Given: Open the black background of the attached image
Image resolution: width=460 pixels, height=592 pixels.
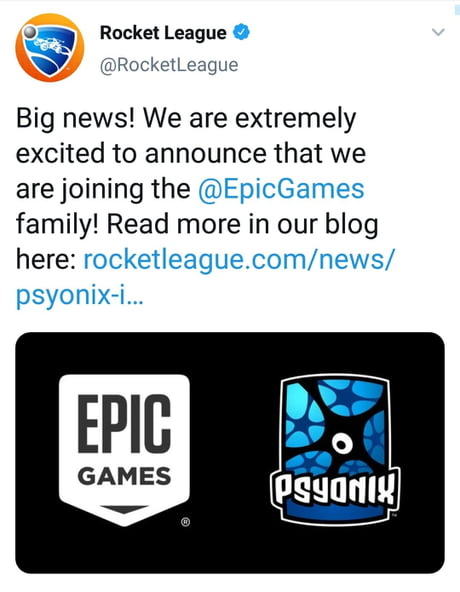Looking at the screenshot, I should pyautogui.click(x=230, y=453).
